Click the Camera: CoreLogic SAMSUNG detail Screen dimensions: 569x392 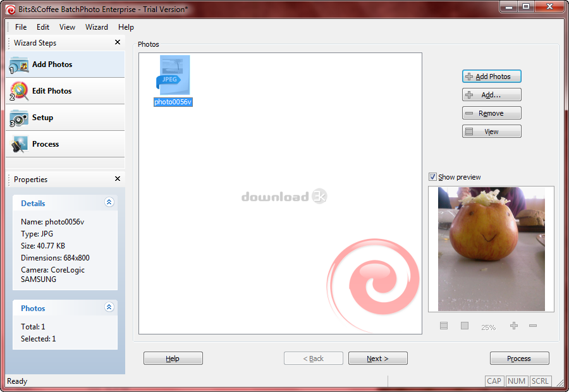pyautogui.click(x=52, y=274)
